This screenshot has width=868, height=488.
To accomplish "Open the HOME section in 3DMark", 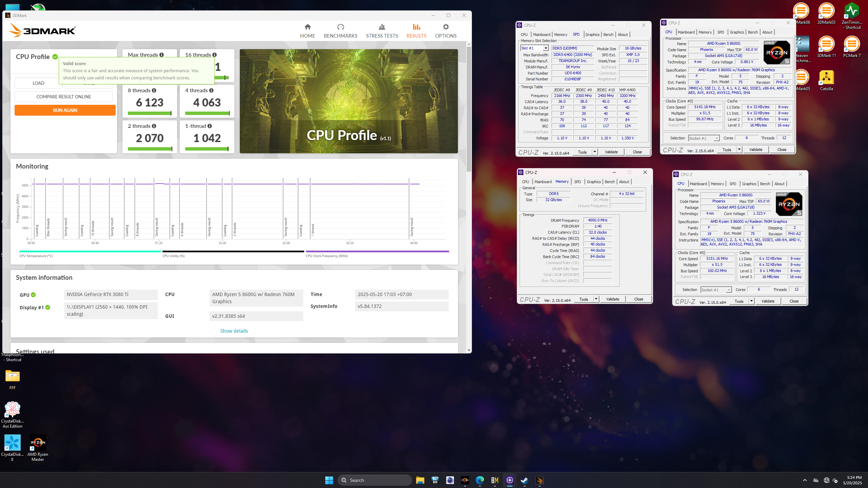I will [307, 31].
